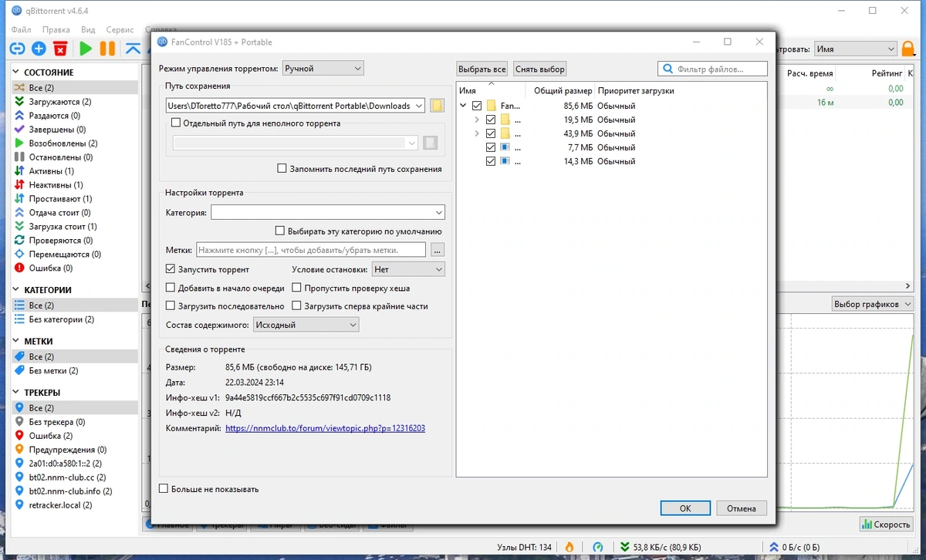Click the move to top queue icon
Viewport: 926px width, 560px height.
[x=133, y=49]
